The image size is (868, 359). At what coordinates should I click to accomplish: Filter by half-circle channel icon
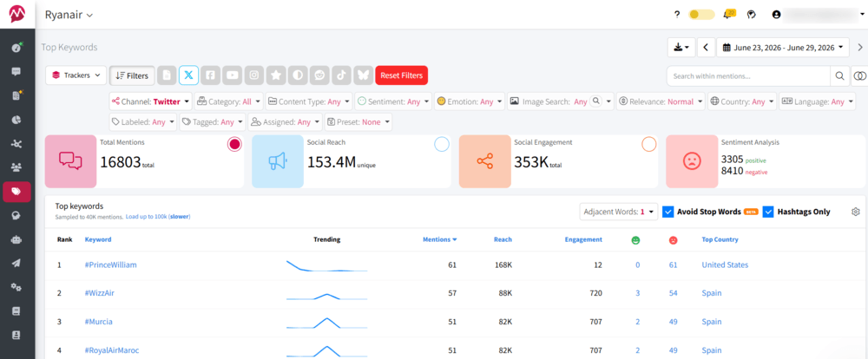pyautogui.click(x=298, y=75)
